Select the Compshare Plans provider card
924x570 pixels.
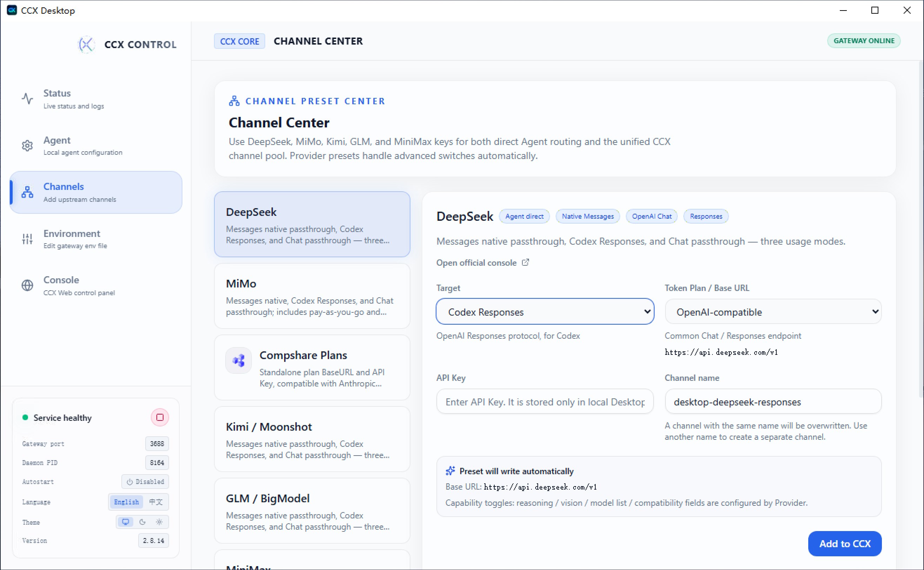312,368
